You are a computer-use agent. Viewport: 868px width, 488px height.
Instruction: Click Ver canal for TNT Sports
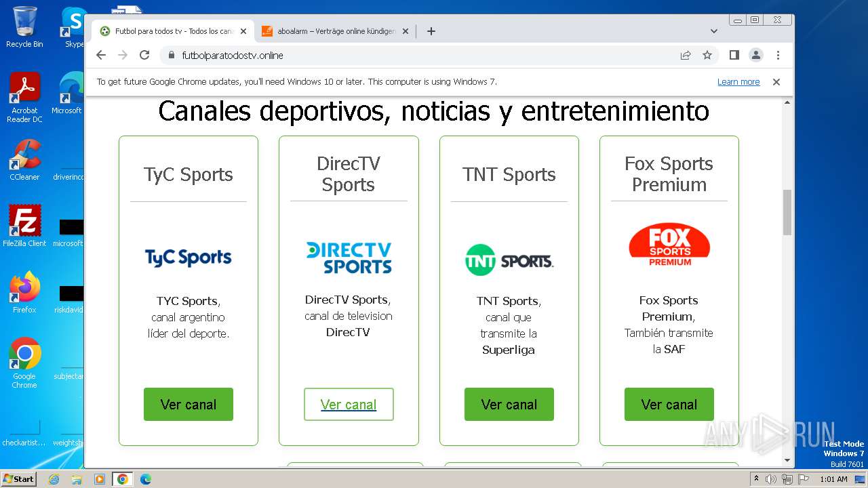(x=509, y=405)
